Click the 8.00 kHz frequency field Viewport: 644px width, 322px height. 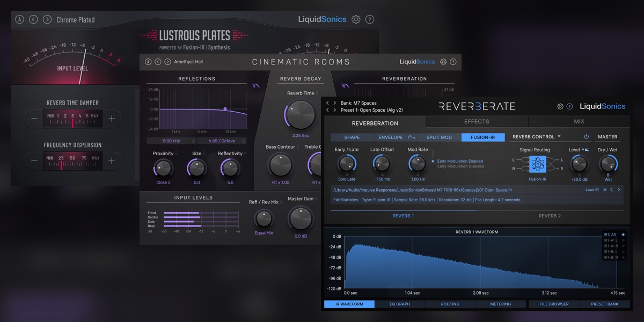tap(171, 141)
